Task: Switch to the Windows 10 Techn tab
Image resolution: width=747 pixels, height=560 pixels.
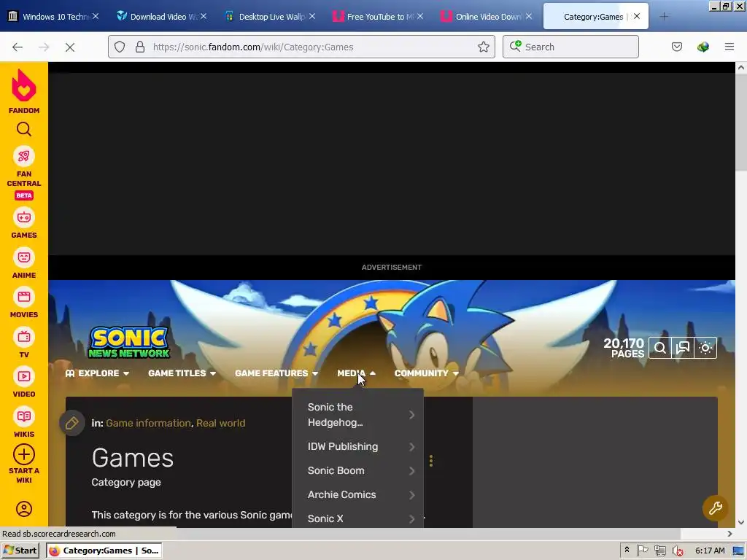Action: coord(54,17)
